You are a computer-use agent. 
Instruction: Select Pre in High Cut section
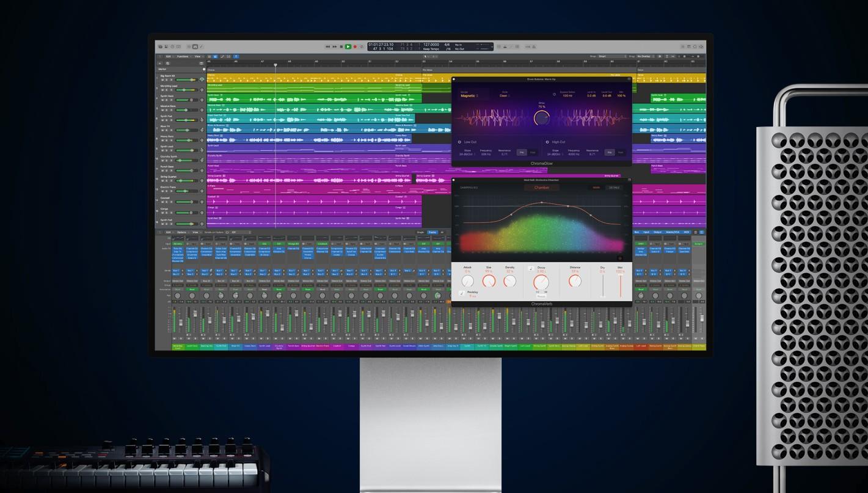tap(610, 152)
